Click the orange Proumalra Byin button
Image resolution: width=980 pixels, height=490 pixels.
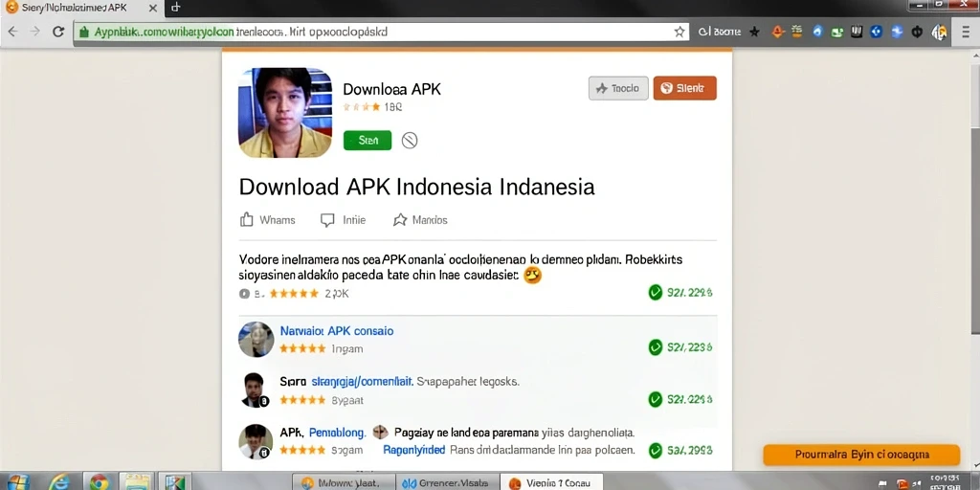tap(861, 455)
